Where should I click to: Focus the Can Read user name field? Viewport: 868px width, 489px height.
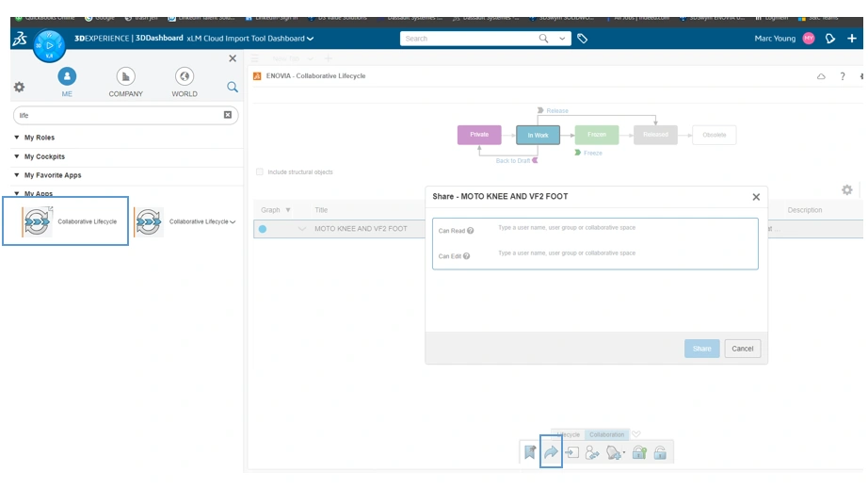point(625,228)
